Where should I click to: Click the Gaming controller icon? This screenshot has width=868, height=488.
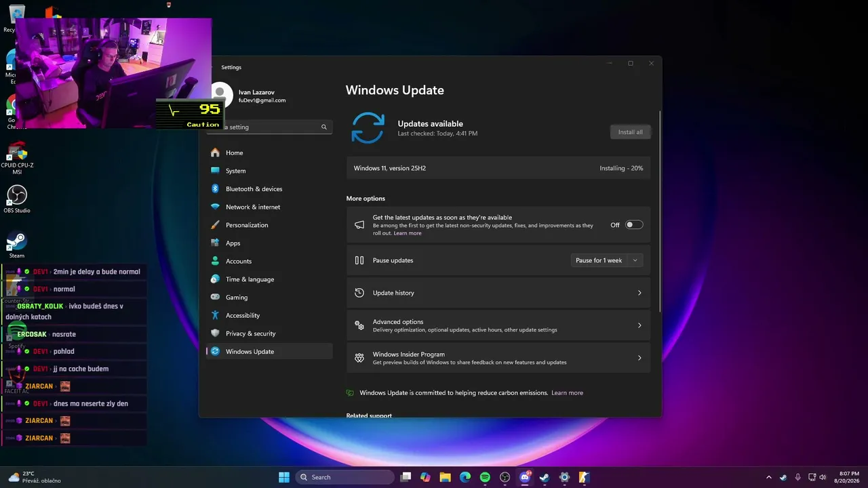point(215,297)
